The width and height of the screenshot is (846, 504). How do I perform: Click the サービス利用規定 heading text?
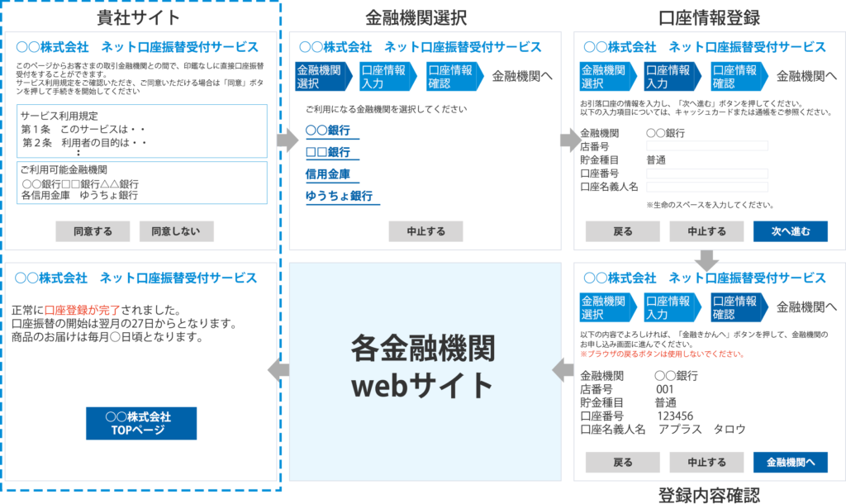tap(59, 116)
